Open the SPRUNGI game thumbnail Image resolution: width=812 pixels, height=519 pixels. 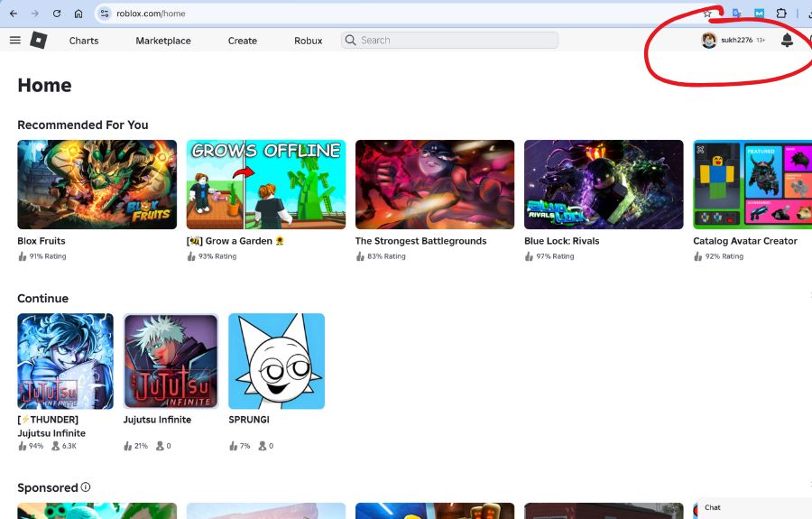coord(277,361)
